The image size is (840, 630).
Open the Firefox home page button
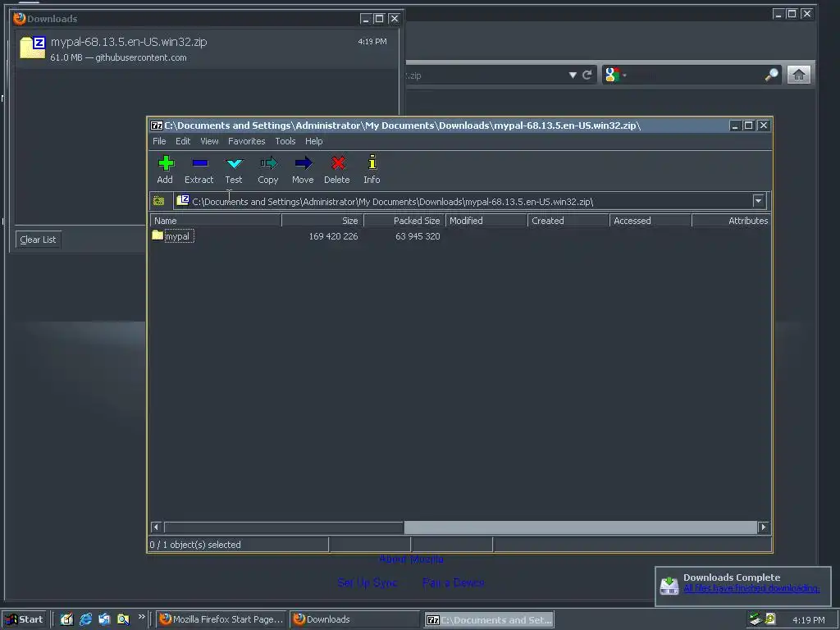[798, 75]
